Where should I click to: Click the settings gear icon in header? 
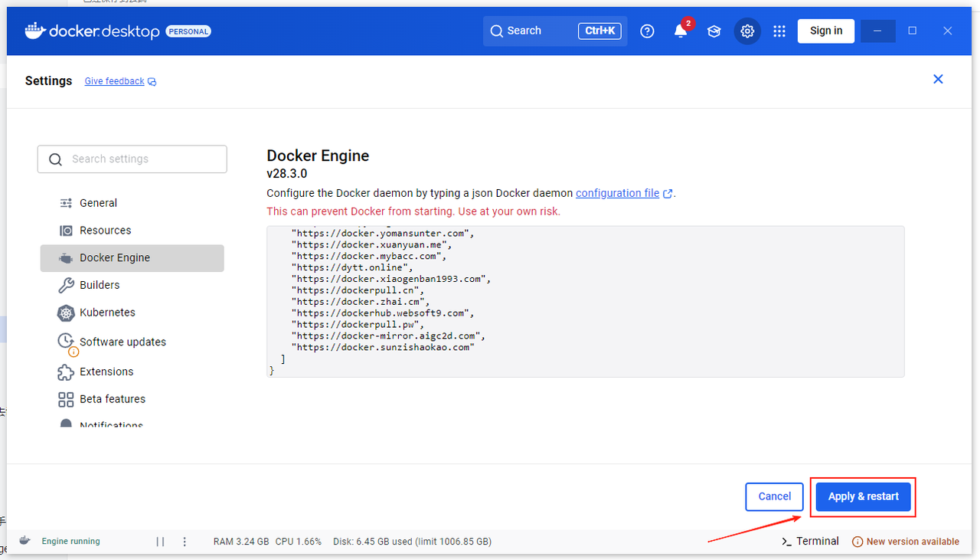747,31
